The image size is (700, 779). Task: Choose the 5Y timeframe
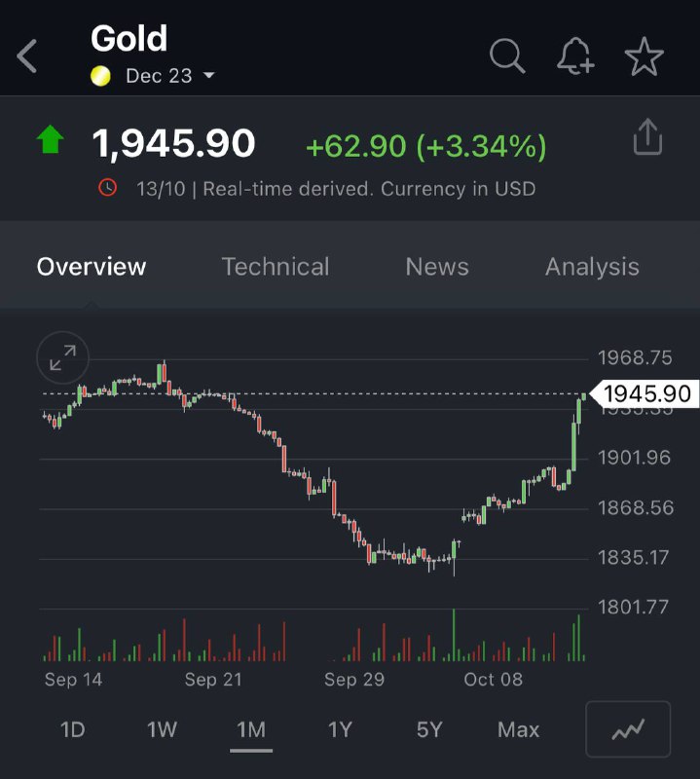pyautogui.click(x=429, y=729)
